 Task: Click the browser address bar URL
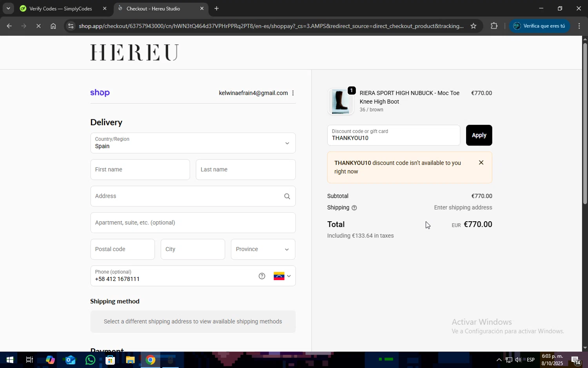point(271,26)
